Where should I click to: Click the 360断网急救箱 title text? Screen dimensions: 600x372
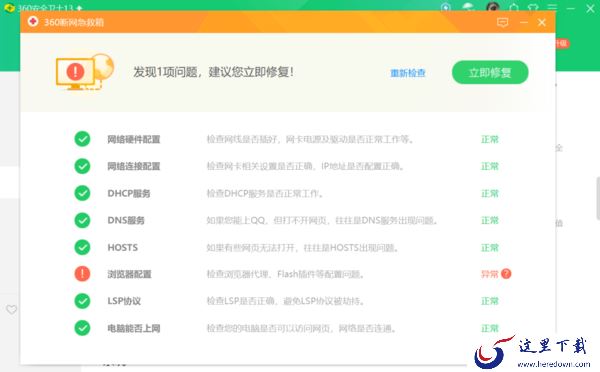coord(74,22)
